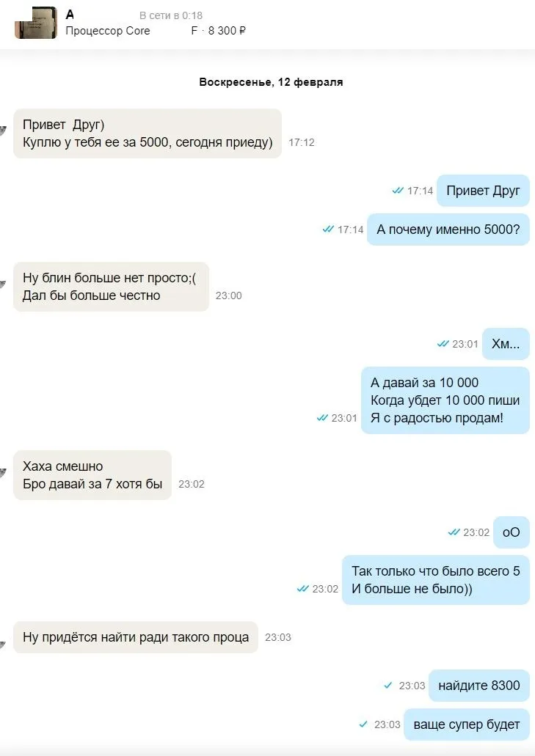The image size is (535, 756).
Task: Click read checkmarks by 'Так только что было всего 5'
Action: 303,589
